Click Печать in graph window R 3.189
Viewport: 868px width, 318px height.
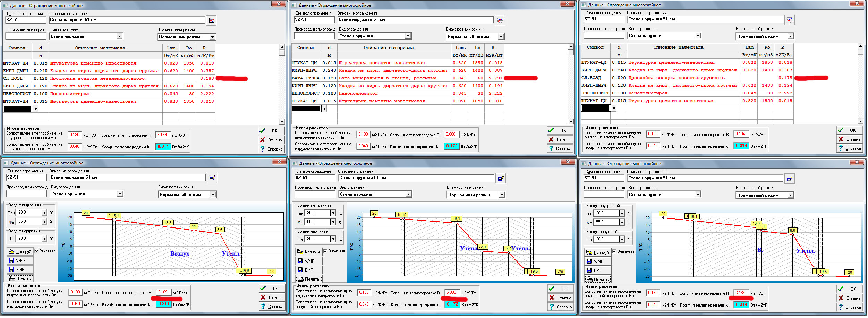point(20,279)
